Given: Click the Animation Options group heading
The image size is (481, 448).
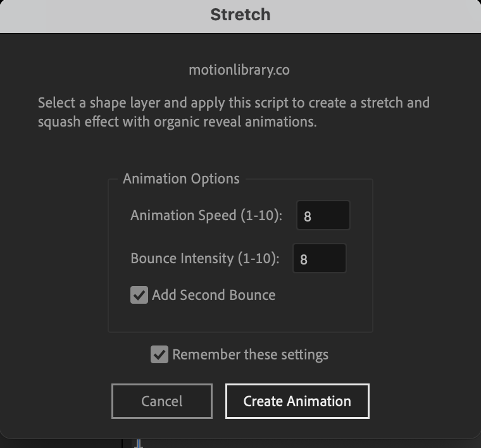Looking at the screenshot, I should [181, 178].
